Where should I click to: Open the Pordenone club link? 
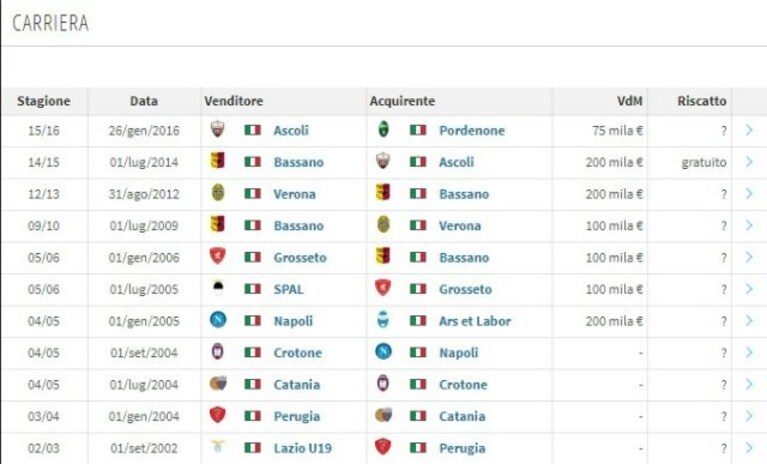[x=472, y=131]
